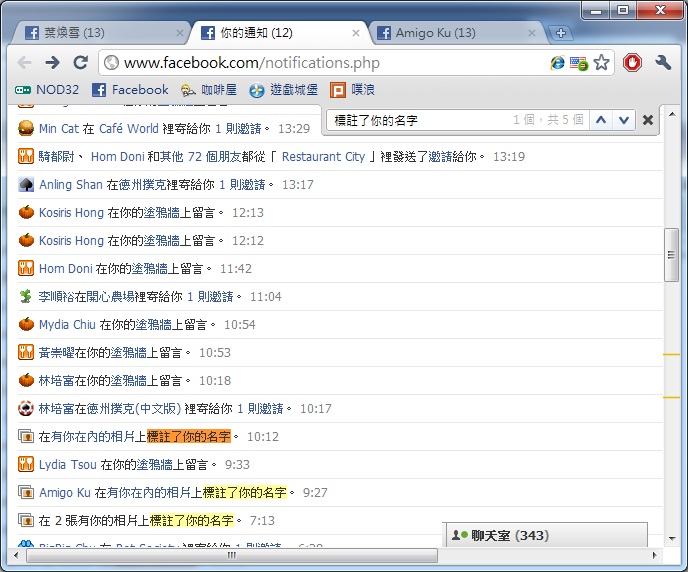Open the 噗浪 bookmark
688x572 pixels.
pyautogui.click(x=352, y=90)
